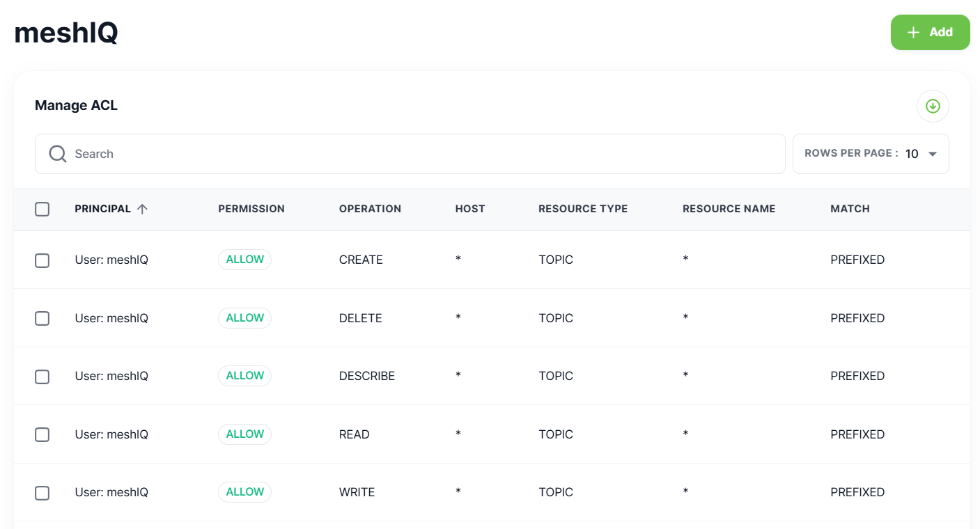Screen dimensions: 980x529
Task: Sort by the OPERATION column header
Action: (370, 209)
